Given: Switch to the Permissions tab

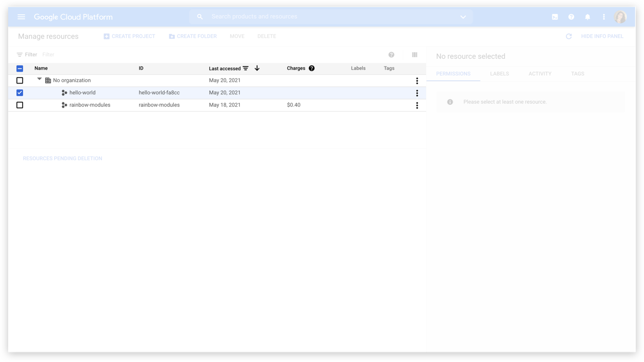Looking at the screenshot, I should point(453,74).
